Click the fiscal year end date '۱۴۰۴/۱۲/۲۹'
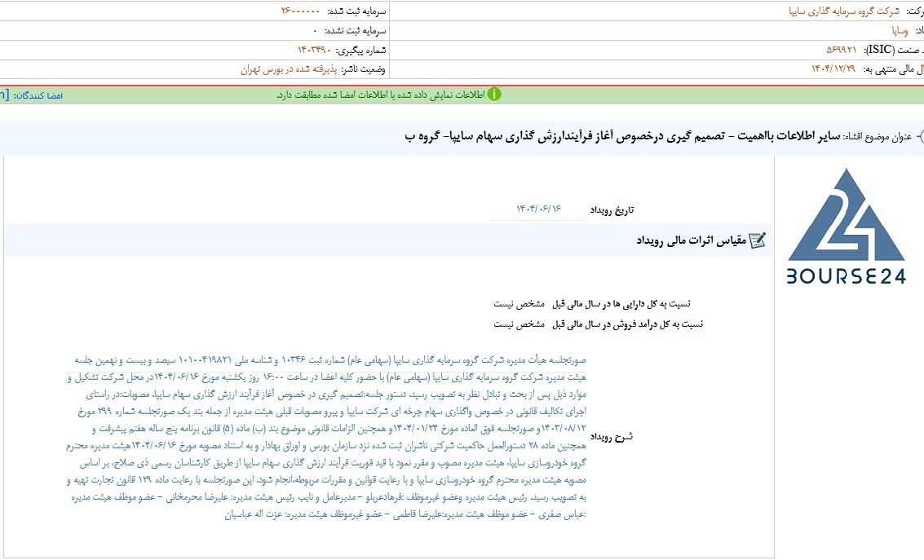Screen dimensions: 924x560 (x=833, y=69)
